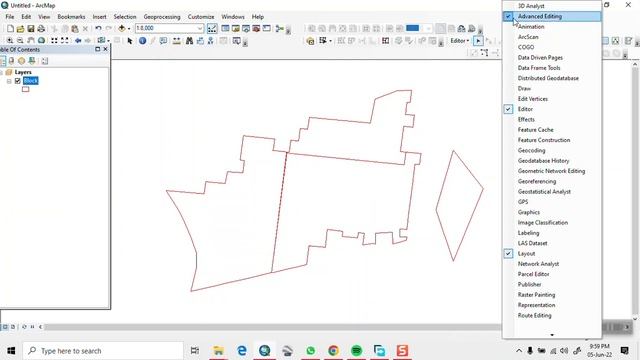Click the Print icon in Standard toolbar
The width and height of the screenshot is (640, 360).
tap(41, 29)
